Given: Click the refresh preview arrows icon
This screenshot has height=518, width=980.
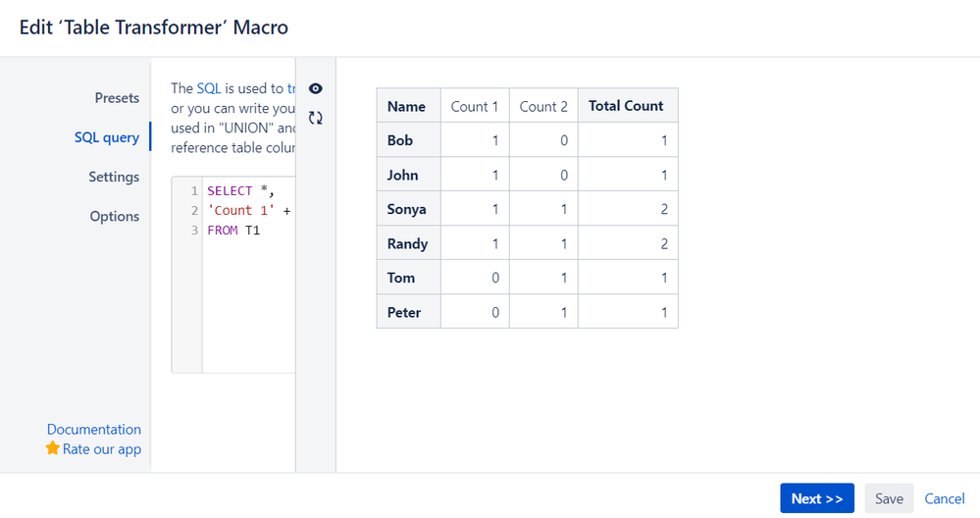Looking at the screenshot, I should pyautogui.click(x=316, y=118).
